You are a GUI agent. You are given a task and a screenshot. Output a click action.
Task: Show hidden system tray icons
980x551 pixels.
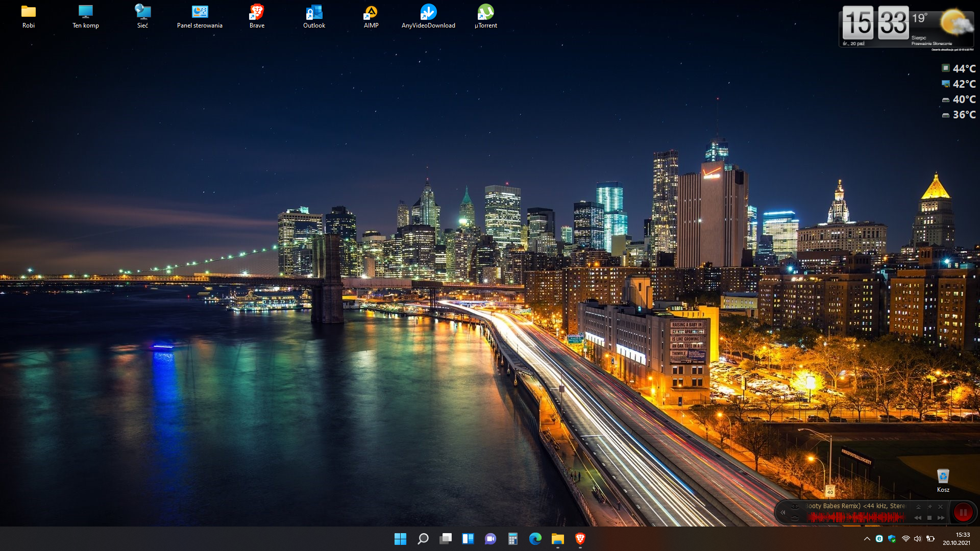[867, 539]
